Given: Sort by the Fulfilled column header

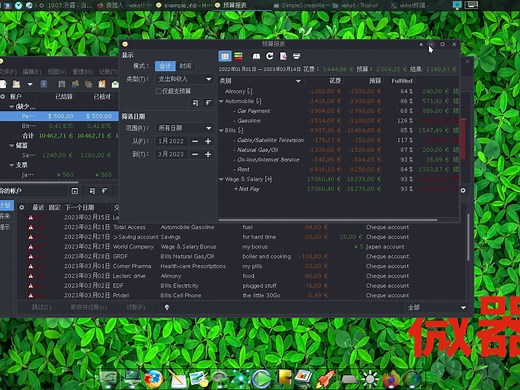Looking at the screenshot, I should 402,81.
